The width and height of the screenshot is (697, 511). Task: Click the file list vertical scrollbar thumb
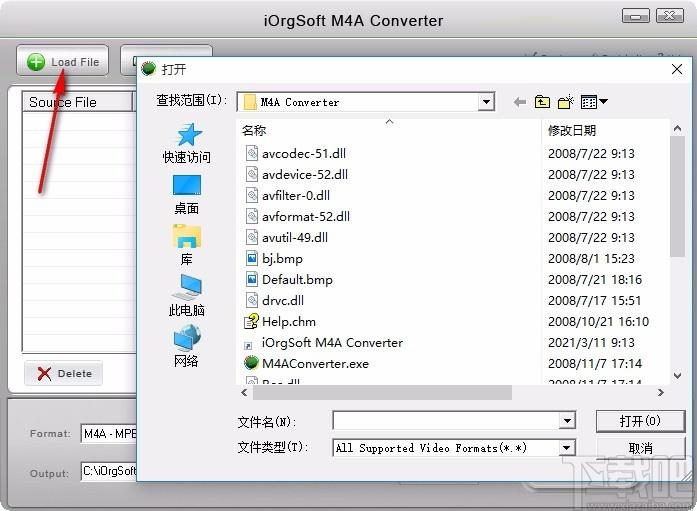(x=677, y=196)
